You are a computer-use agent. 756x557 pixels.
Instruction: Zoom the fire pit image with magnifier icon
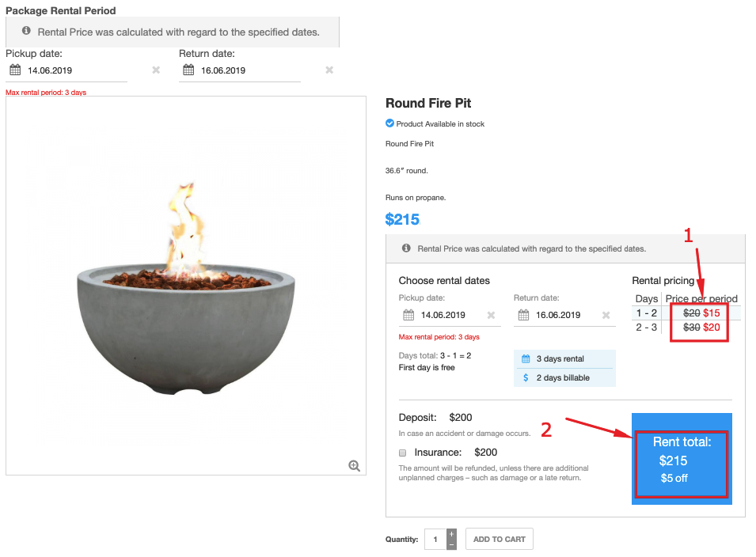coord(355,466)
